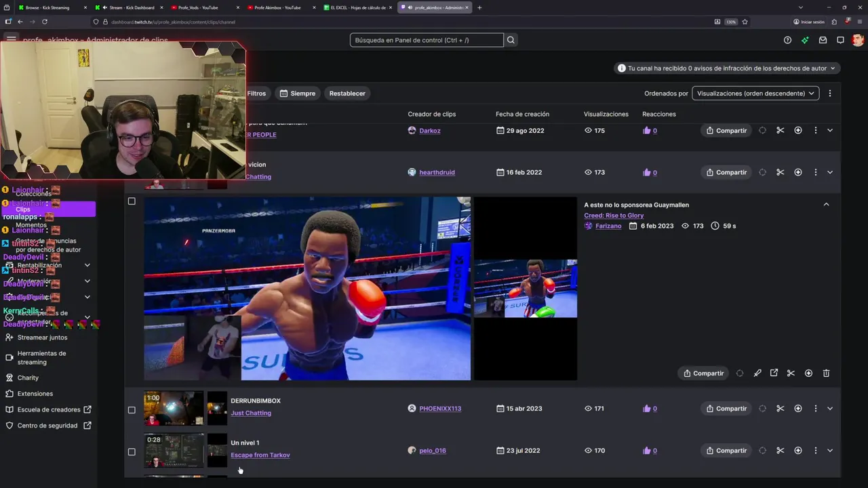Viewport: 868px width, 488px height.
Task: Open the inbox mail icon
Action: [x=823, y=40]
